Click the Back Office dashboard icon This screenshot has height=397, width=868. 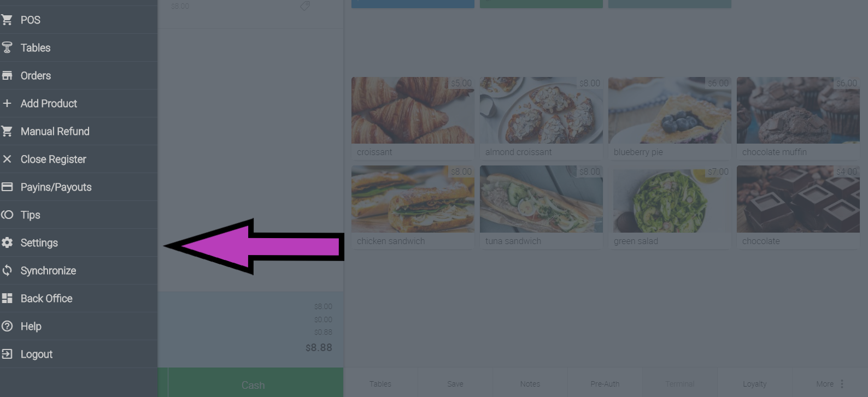coord(7,298)
